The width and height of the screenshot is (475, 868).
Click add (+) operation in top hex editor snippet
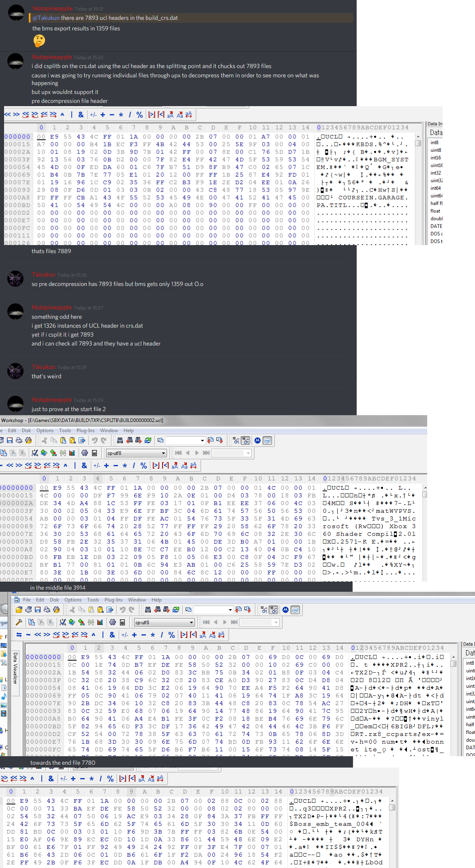click(103, 115)
